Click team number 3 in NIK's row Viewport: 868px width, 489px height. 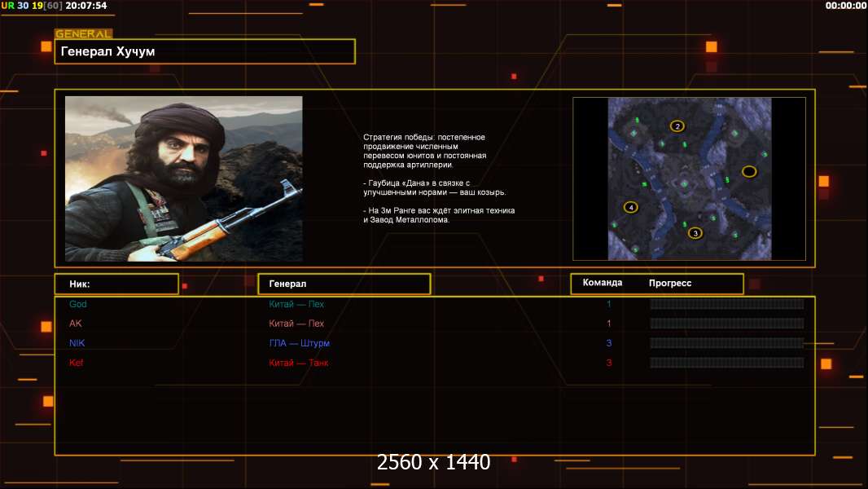coord(609,343)
